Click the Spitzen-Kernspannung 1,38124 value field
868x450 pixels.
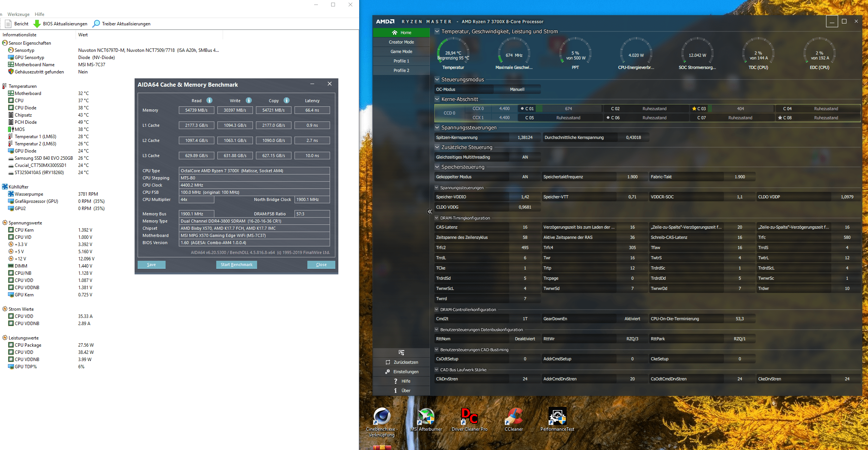pos(525,137)
